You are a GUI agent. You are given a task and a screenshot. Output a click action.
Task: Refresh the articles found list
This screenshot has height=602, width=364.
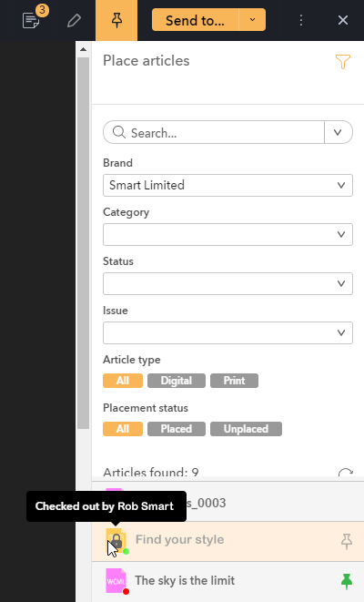click(x=346, y=473)
